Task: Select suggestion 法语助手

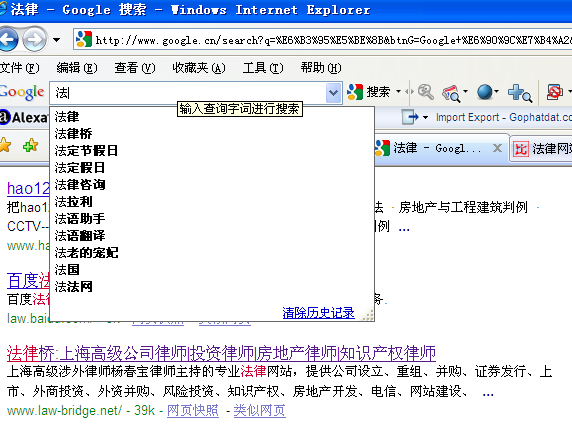Action: pos(212,219)
